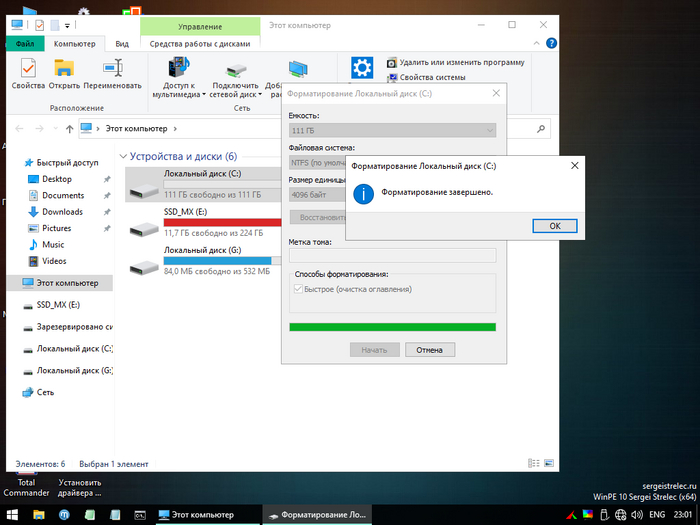
Task: Open Свойства системы in ribbon
Action: [x=426, y=77]
